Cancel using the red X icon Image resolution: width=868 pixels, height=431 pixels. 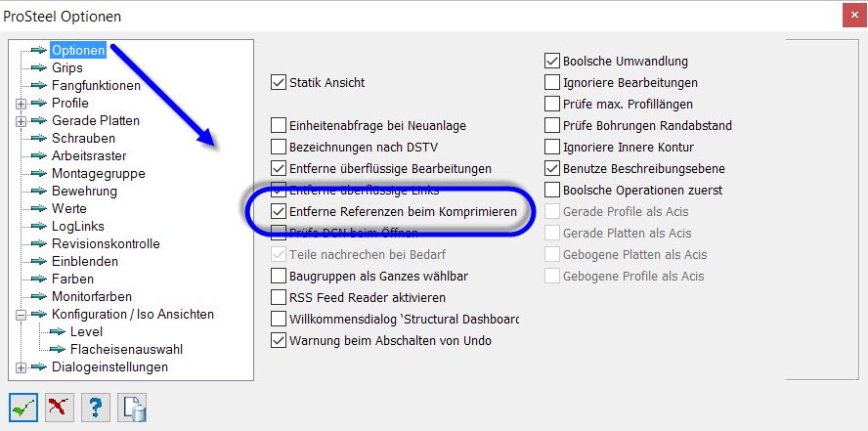point(60,408)
